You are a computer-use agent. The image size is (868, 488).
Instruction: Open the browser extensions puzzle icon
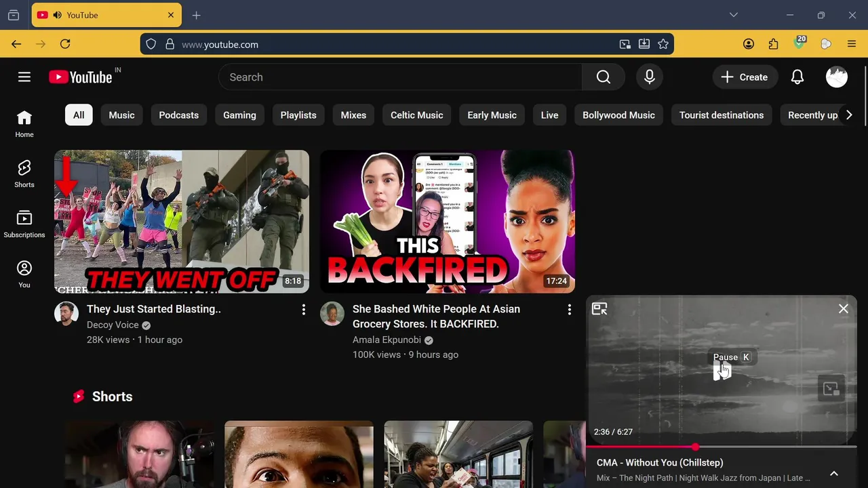(x=774, y=44)
